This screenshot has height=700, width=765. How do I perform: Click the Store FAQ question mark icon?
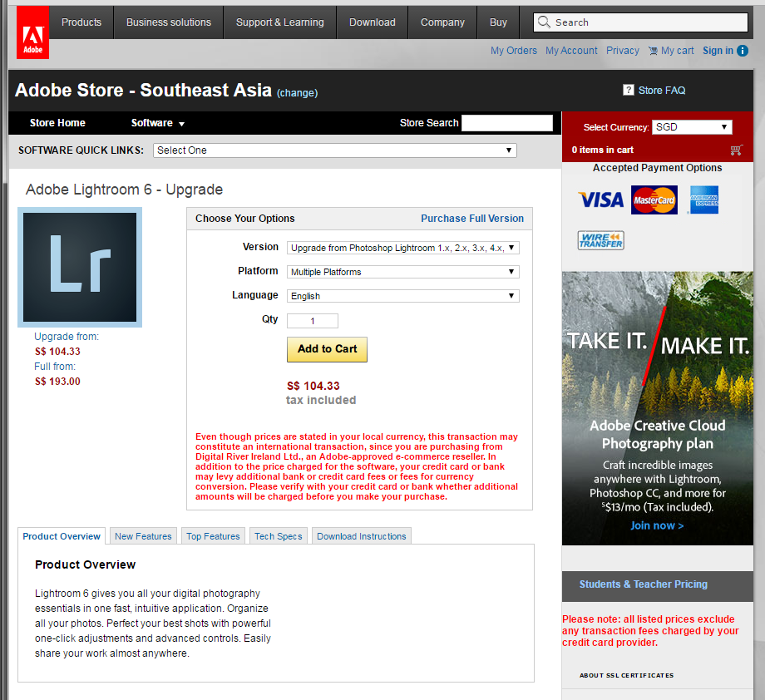point(629,90)
